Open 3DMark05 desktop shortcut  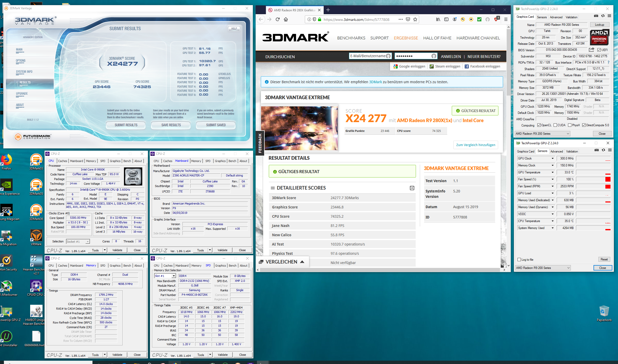pyautogui.click(x=36, y=187)
